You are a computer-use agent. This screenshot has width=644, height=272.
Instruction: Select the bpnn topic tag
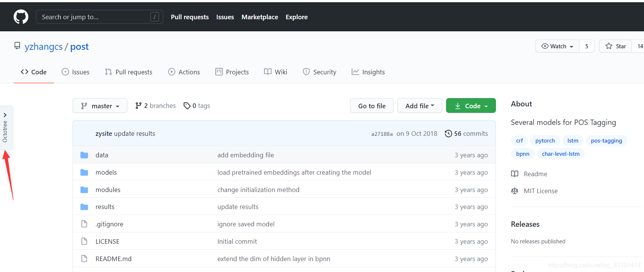coord(523,154)
